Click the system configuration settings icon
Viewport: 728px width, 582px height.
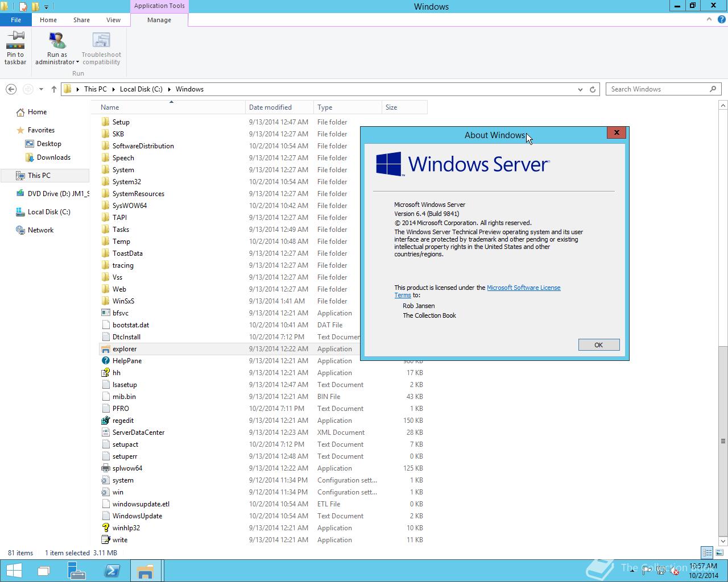(105, 480)
